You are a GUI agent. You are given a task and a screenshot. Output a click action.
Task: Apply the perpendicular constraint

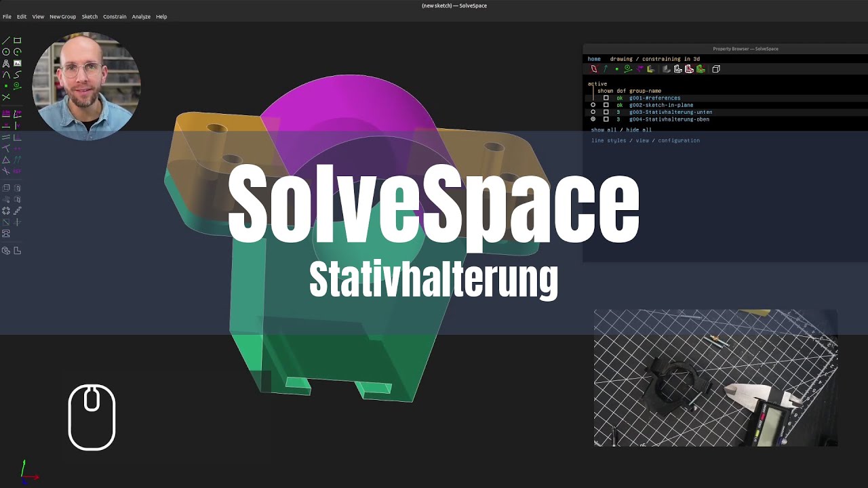coord(18,137)
